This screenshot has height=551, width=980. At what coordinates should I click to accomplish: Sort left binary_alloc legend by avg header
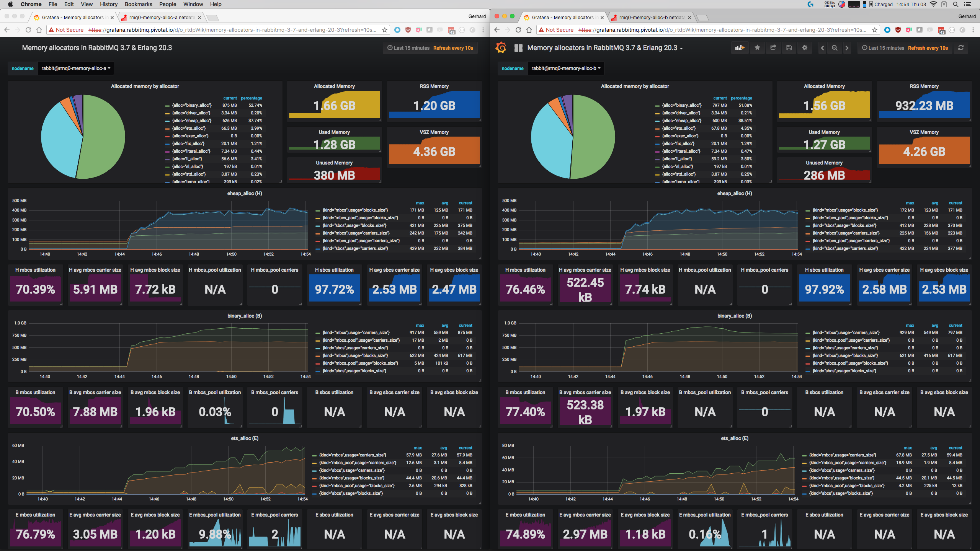(x=445, y=326)
